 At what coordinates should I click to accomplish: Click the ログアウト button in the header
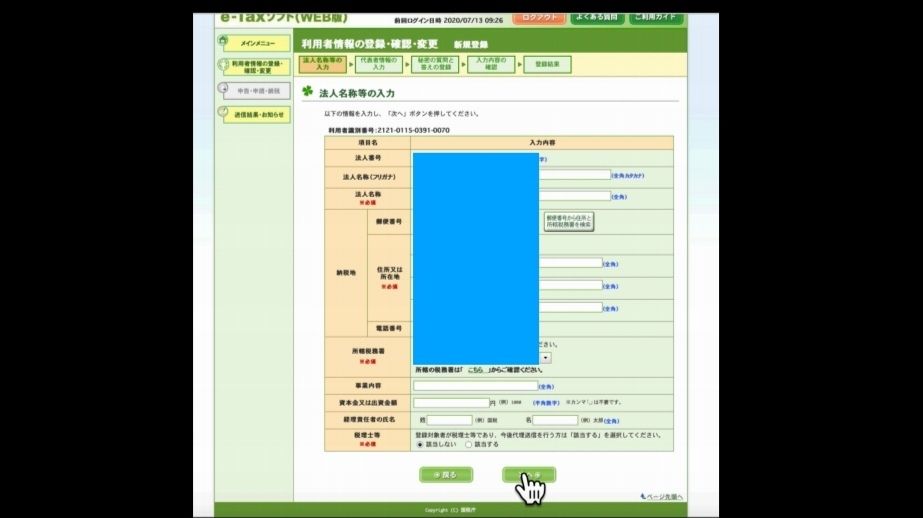538,17
